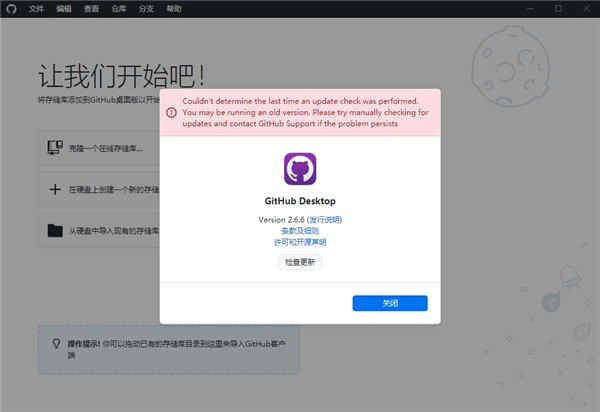Click the clone repository computer icon
The height and width of the screenshot is (412, 600).
tap(55, 147)
